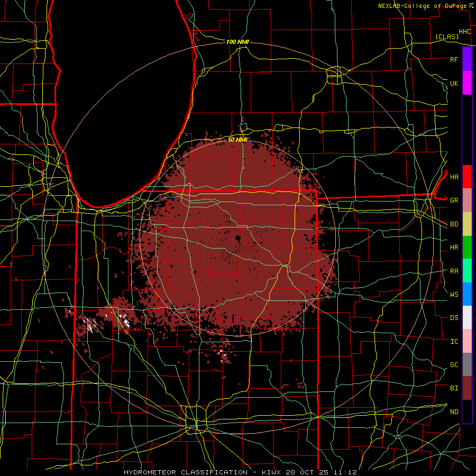The height and width of the screenshot is (476, 476).
Task: Click the light pink IC legend swatch
Action: coord(467,341)
